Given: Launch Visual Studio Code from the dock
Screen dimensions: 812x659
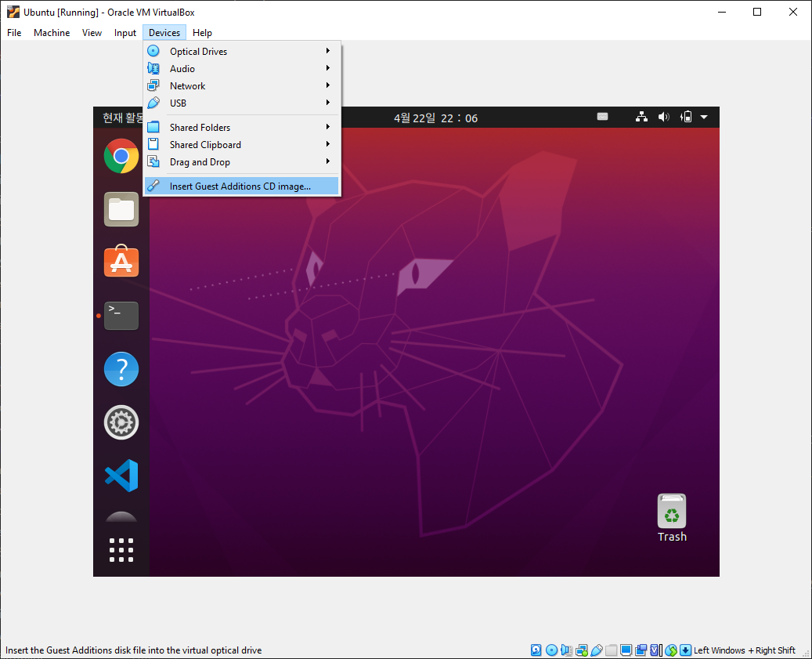Looking at the screenshot, I should click(121, 476).
